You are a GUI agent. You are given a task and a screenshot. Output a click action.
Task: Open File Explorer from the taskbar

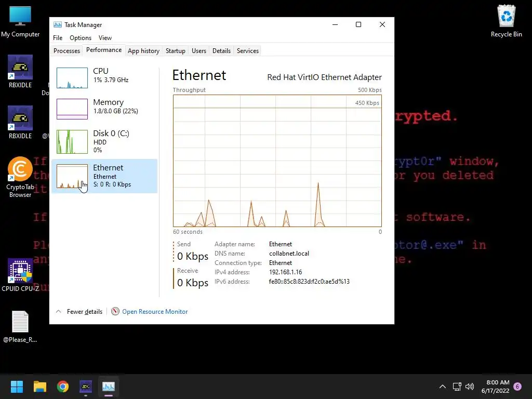tap(39, 387)
